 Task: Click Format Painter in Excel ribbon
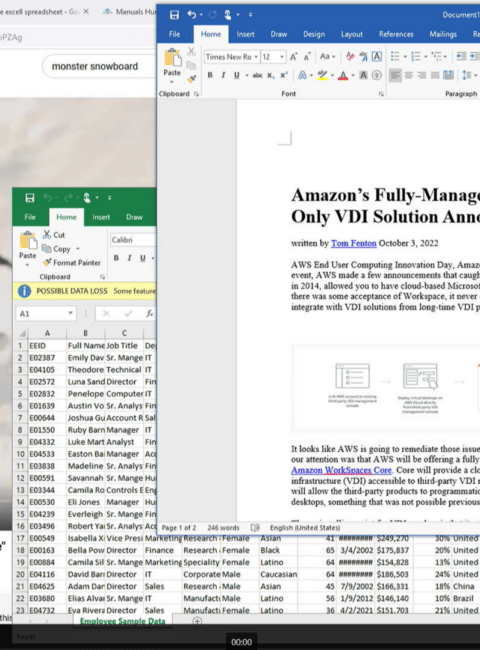(x=71, y=262)
